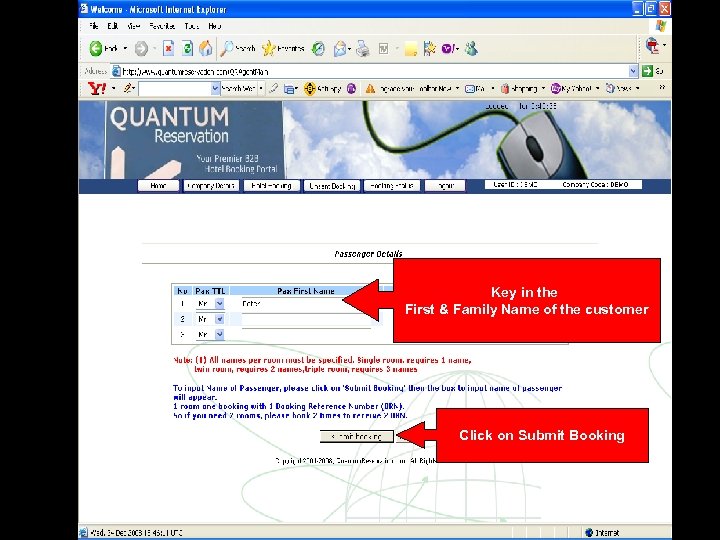Click the IE Back arrow button
Viewport: 720px width, 540px height.
(x=96, y=48)
